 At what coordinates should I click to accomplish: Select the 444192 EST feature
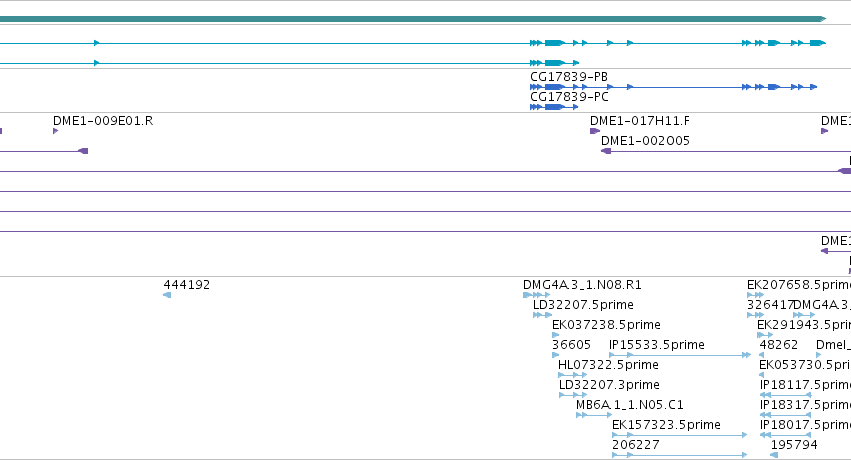pos(187,285)
